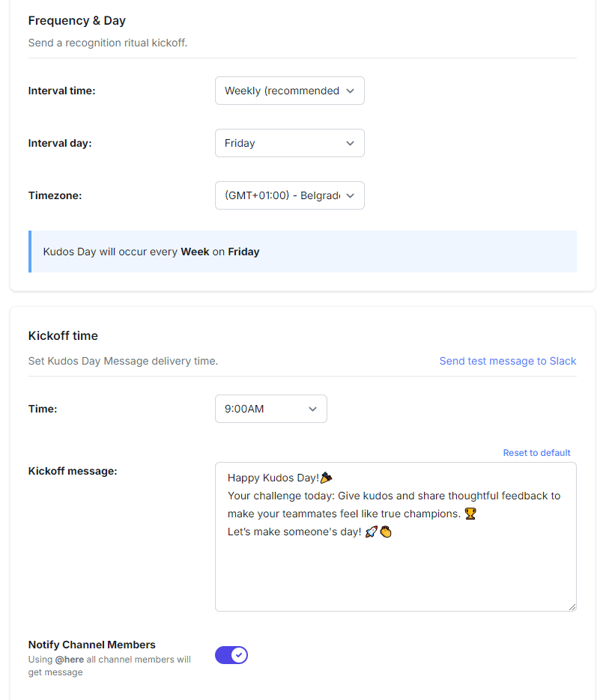Click the clapping hands emoji in the message
The height and width of the screenshot is (700, 609).
pos(386,532)
